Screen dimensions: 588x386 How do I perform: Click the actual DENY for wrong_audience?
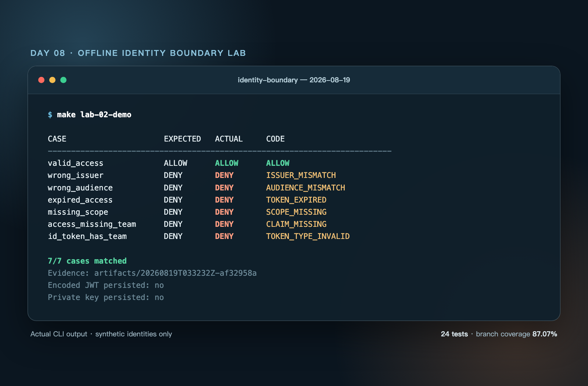[224, 188]
